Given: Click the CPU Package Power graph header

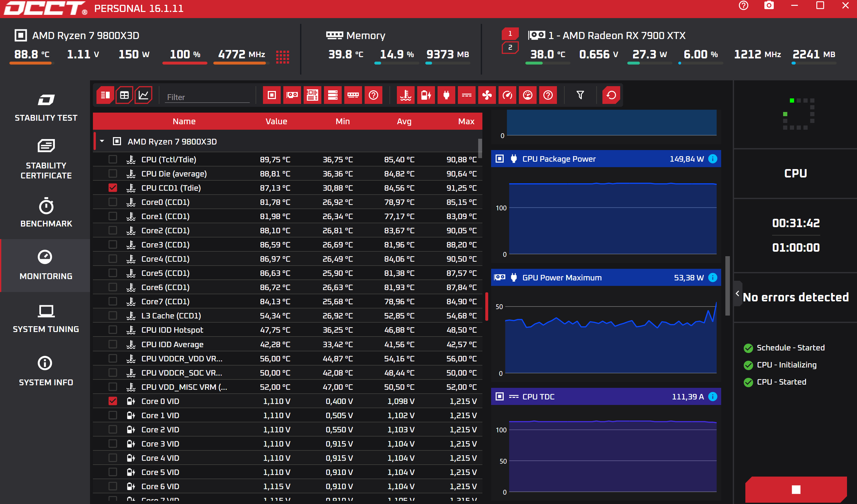Looking at the screenshot, I should (x=606, y=159).
